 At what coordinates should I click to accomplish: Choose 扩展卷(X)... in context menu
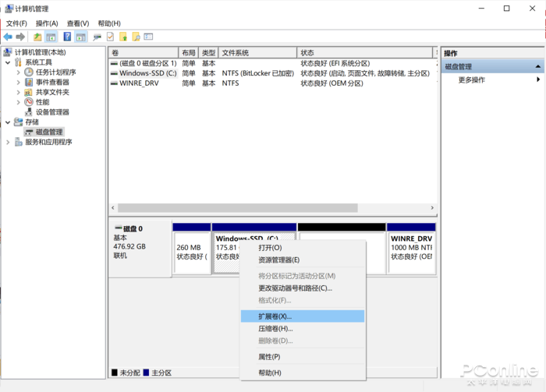[303, 316]
